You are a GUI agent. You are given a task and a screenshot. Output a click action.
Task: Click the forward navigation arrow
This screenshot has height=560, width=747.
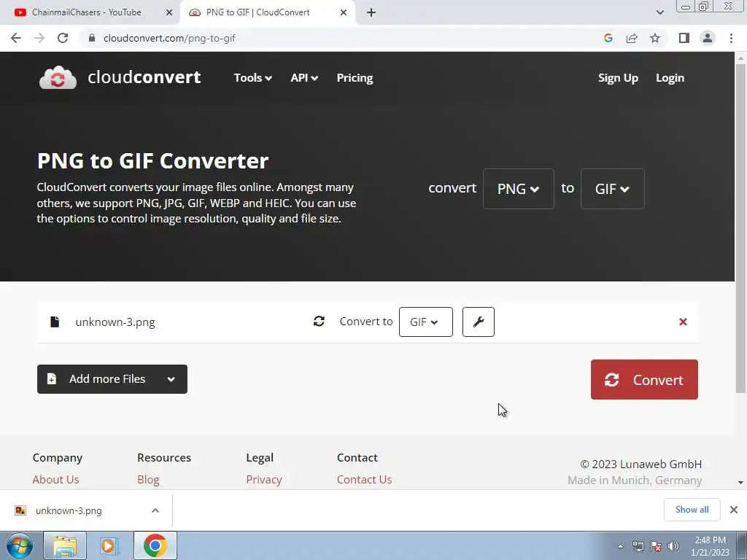39,38
